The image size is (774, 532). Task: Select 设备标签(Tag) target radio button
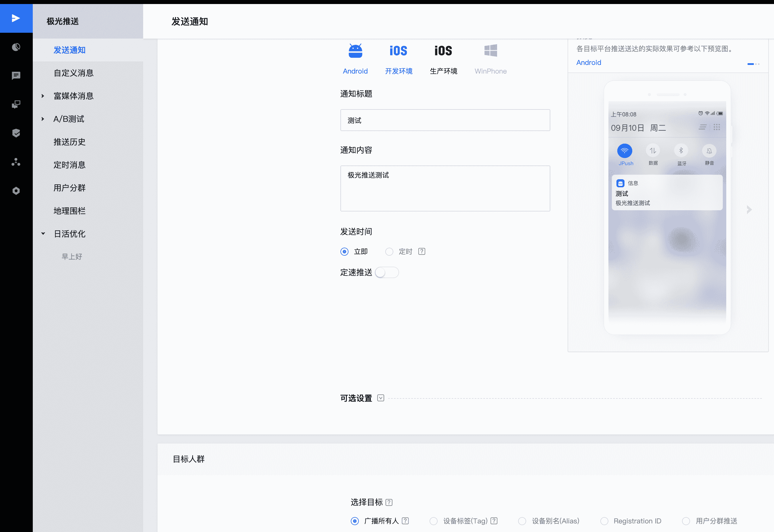tap(433, 521)
